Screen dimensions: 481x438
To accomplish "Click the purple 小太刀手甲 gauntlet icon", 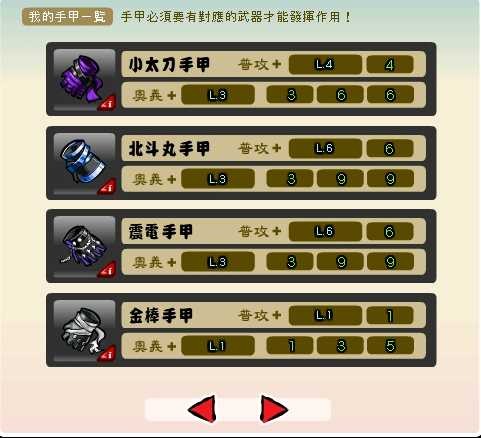I will (x=84, y=79).
